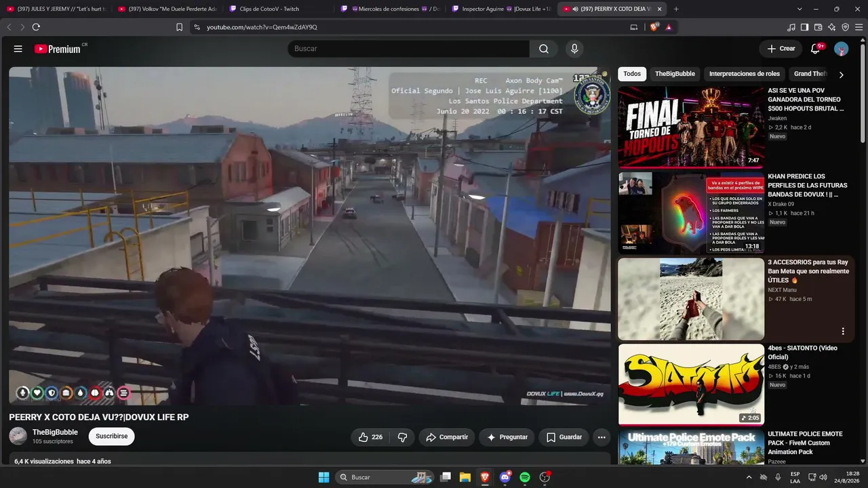Click the browser address bar URL
This screenshot has width=868, height=488.
click(x=262, y=27)
